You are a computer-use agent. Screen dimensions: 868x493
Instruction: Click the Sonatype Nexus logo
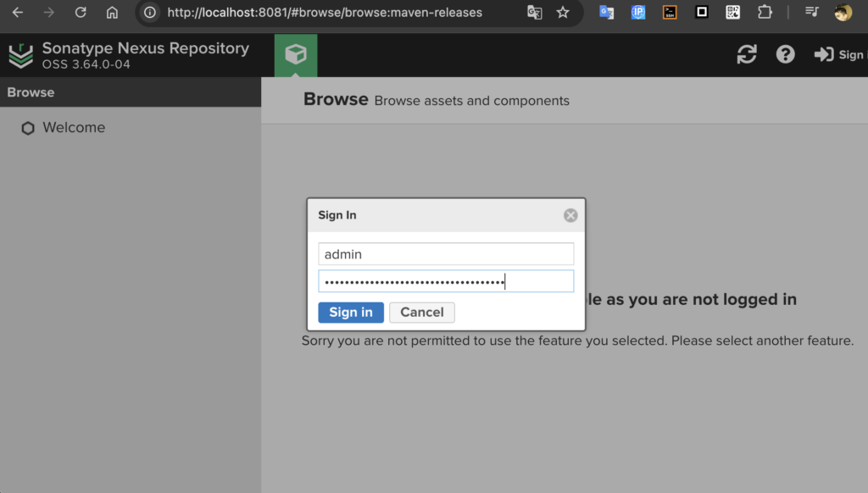coord(21,55)
